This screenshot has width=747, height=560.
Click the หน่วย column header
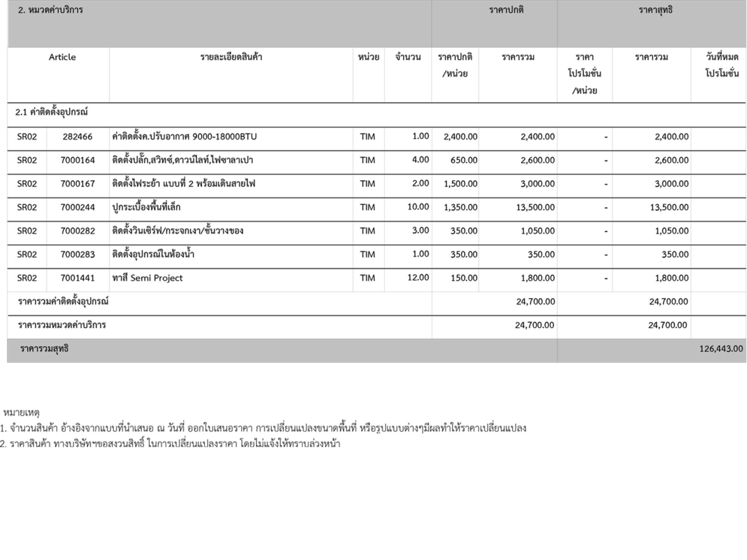click(x=368, y=57)
